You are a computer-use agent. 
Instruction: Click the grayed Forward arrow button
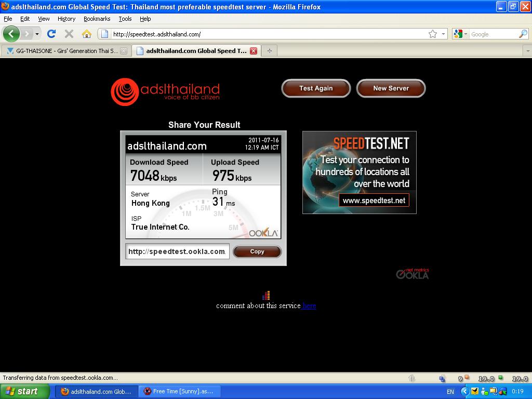pos(26,34)
